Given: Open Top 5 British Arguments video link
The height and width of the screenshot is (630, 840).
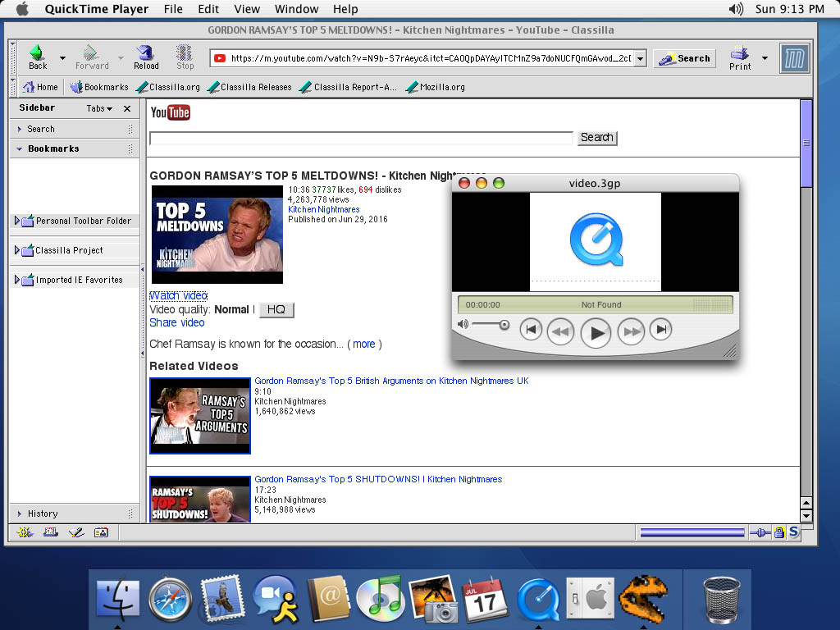Looking at the screenshot, I should click(x=391, y=381).
